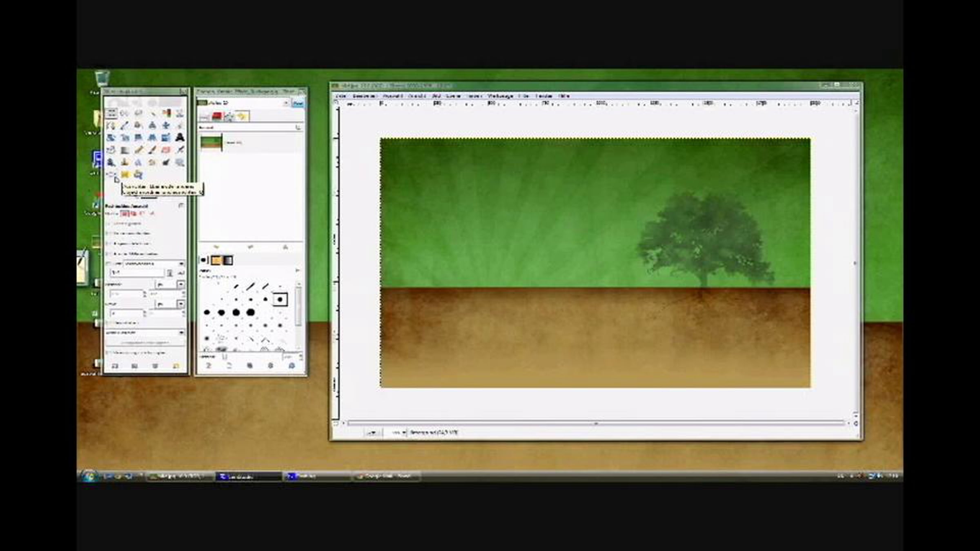Screen dimensions: 980x551
Task: Select the Blend gradient tool
Action: pos(125,150)
